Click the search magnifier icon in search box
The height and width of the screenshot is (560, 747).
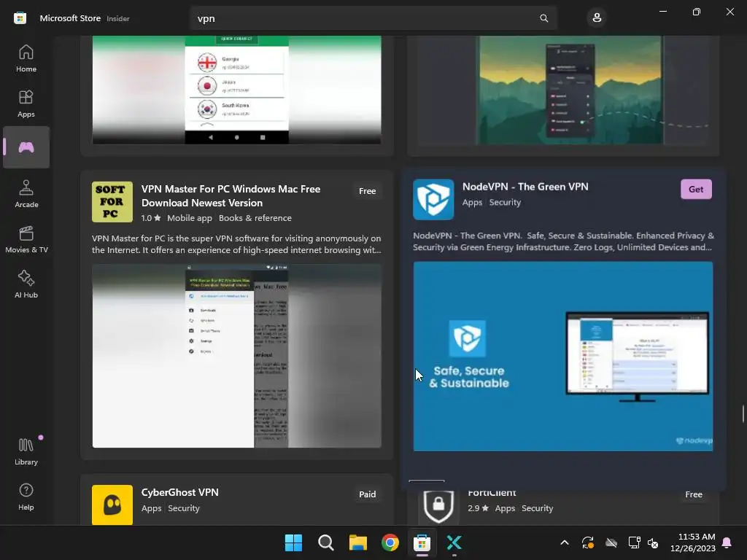pyautogui.click(x=543, y=18)
